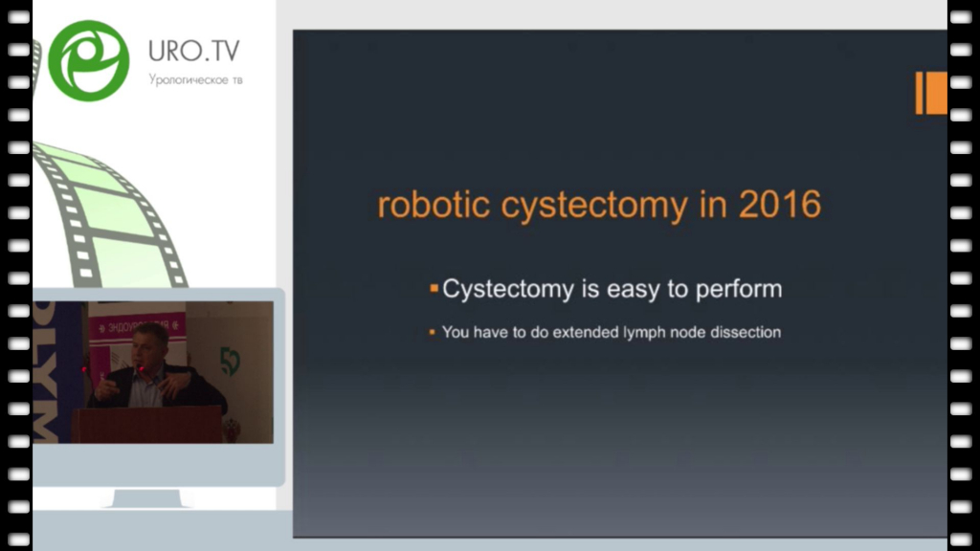Click the orange bullet marker beside "Cystectomy"

coord(434,289)
